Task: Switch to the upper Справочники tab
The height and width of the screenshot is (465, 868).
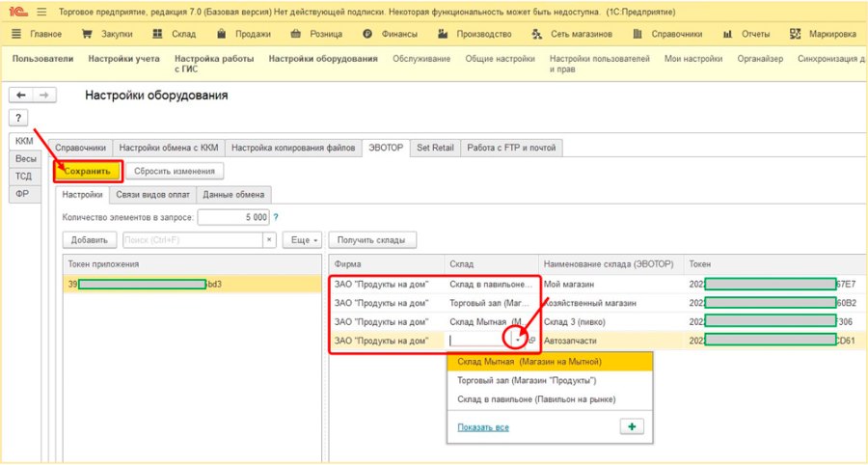Action: pyautogui.click(x=80, y=148)
